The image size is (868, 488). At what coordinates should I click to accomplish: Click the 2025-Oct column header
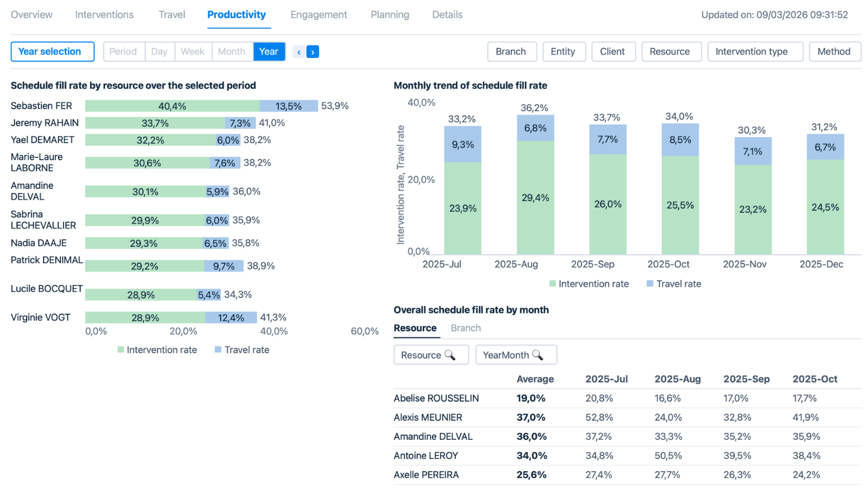point(815,379)
